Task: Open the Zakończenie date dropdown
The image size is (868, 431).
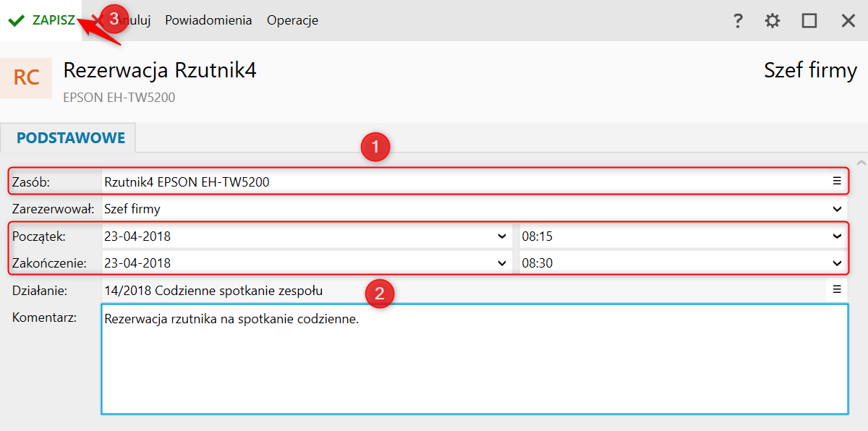Action: [x=503, y=263]
